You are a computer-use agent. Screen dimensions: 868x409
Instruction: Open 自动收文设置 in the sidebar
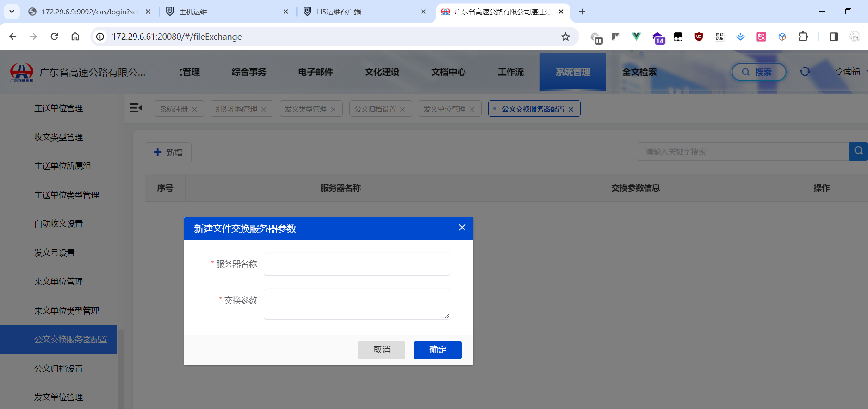coord(58,224)
